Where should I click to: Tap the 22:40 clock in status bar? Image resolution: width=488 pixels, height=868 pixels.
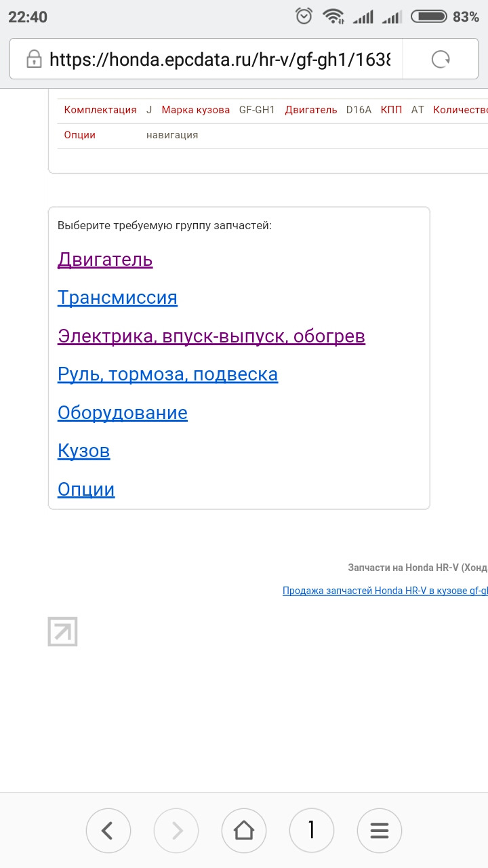[x=28, y=17]
